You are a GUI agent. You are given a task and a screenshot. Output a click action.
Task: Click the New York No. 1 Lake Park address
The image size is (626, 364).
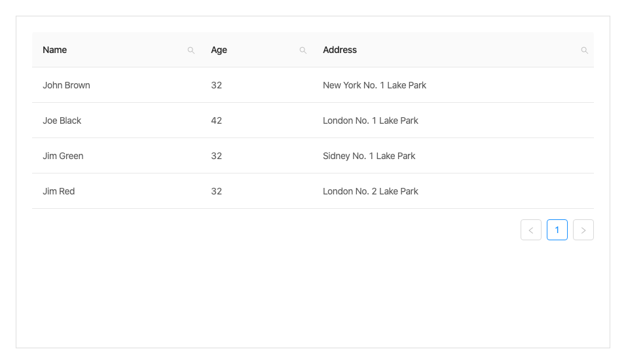[x=375, y=85]
